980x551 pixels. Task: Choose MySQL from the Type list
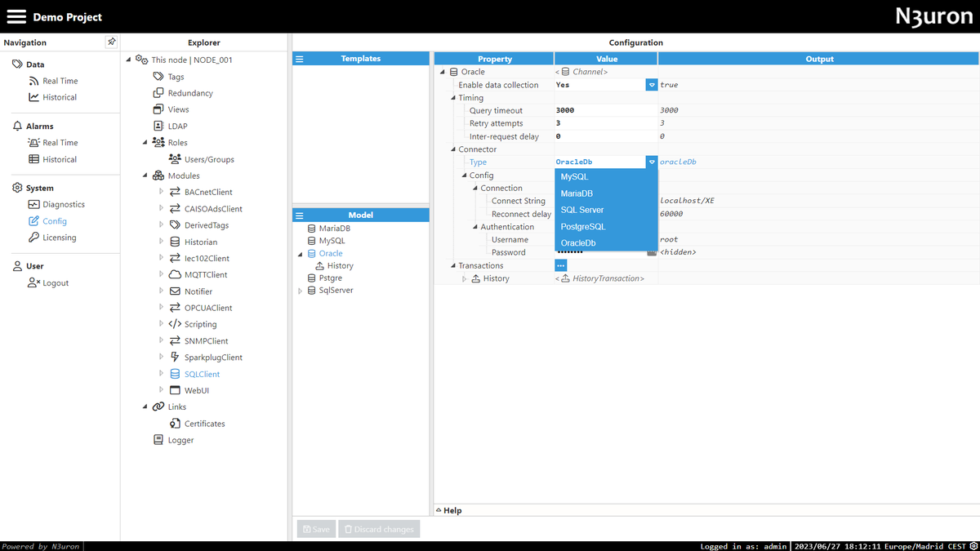point(606,176)
